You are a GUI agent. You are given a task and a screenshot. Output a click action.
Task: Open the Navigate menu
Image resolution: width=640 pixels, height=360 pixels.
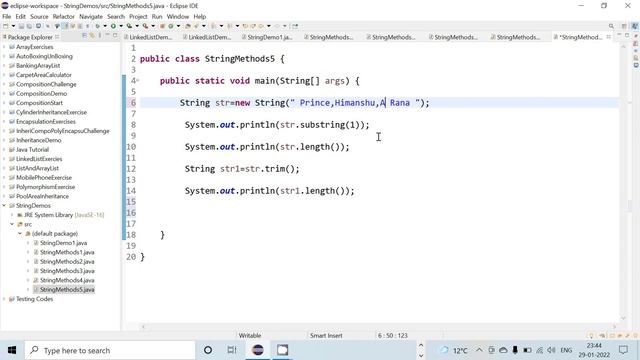pyautogui.click(x=91, y=17)
